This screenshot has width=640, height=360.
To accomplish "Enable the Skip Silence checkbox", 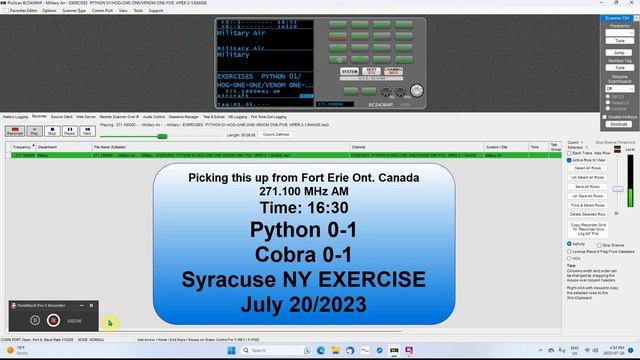I will point(599,245).
